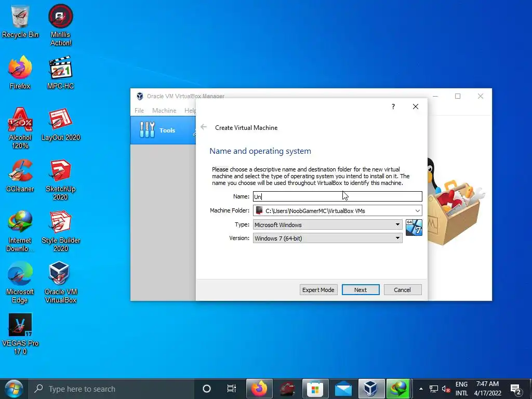Image resolution: width=532 pixels, height=399 pixels.
Task: Launch Mirillis Action! from desktop
Action: pos(60,25)
